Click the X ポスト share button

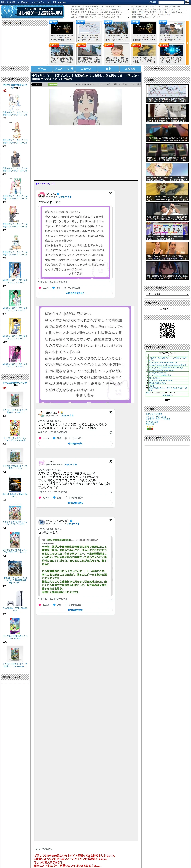(37, 85)
